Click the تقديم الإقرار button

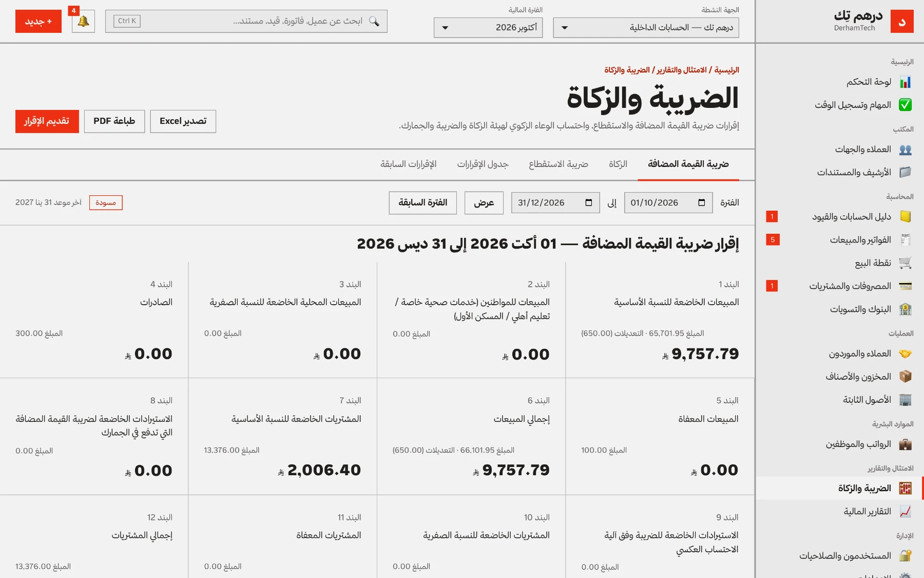point(47,121)
